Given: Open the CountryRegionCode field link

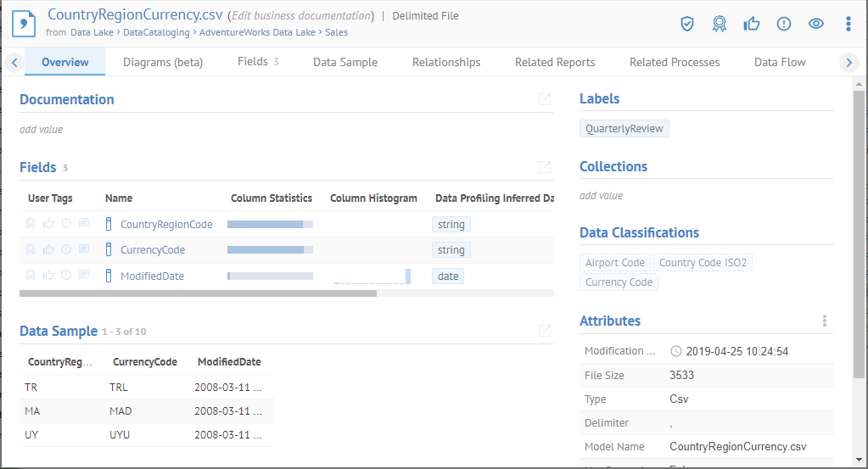Looking at the screenshot, I should pos(166,225).
